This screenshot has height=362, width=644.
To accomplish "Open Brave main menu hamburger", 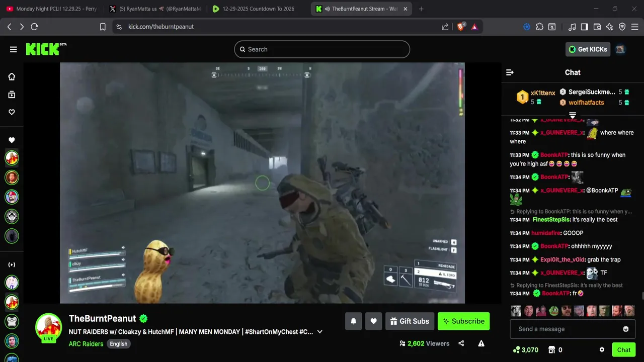I will pyautogui.click(x=635, y=27).
